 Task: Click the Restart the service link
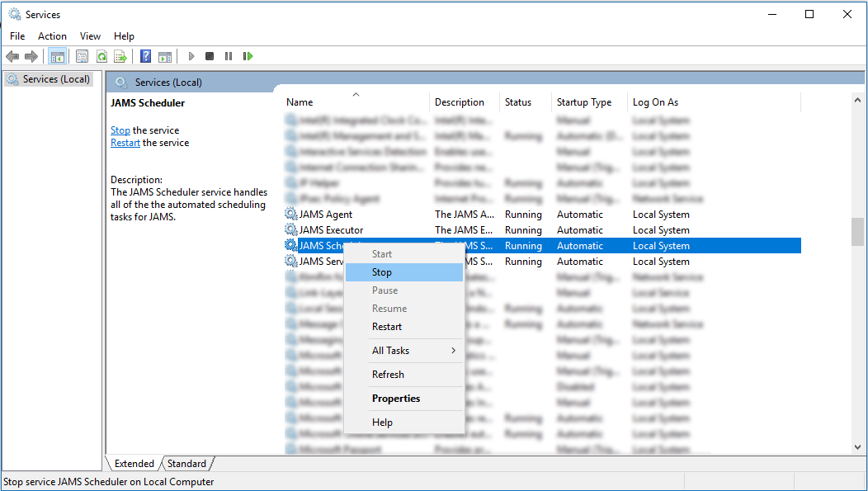click(x=125, y=142)
